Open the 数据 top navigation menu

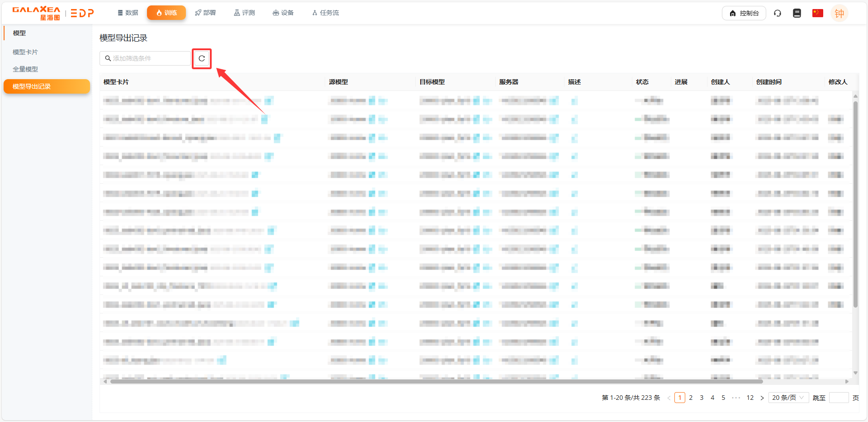pos(128,13)
